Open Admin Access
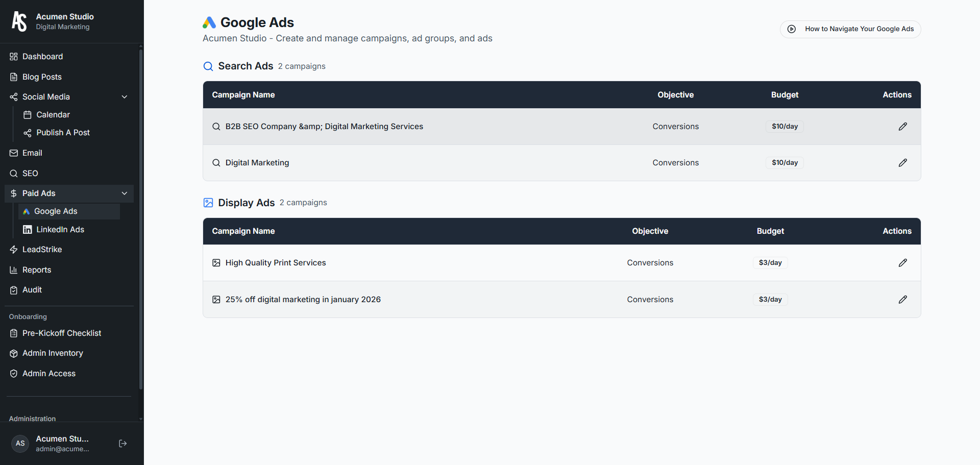The width and height of the screenshot is (980, 465). tap(69, 374)
